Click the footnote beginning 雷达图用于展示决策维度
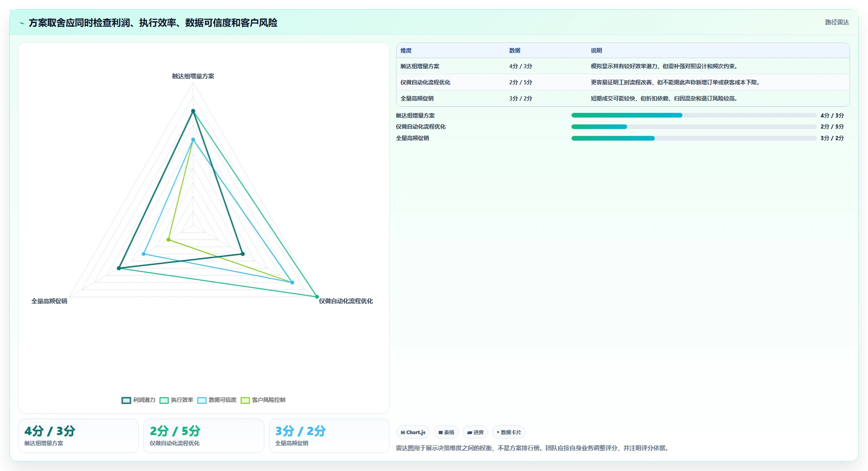 click(x=532, y=448)
